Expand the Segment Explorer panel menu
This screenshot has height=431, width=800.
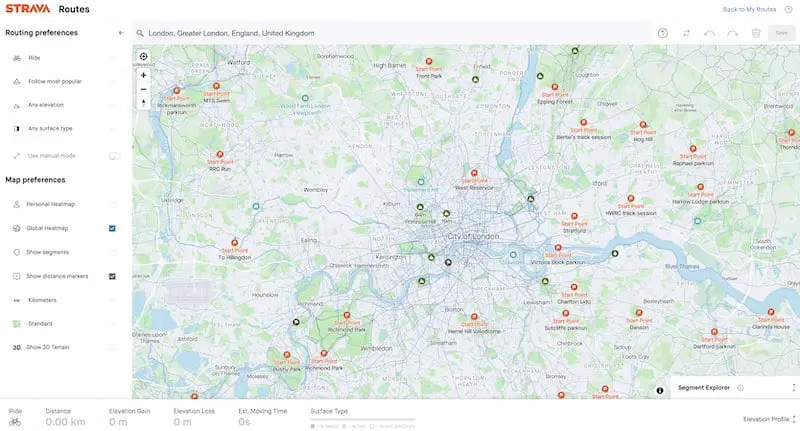(794, 388)
